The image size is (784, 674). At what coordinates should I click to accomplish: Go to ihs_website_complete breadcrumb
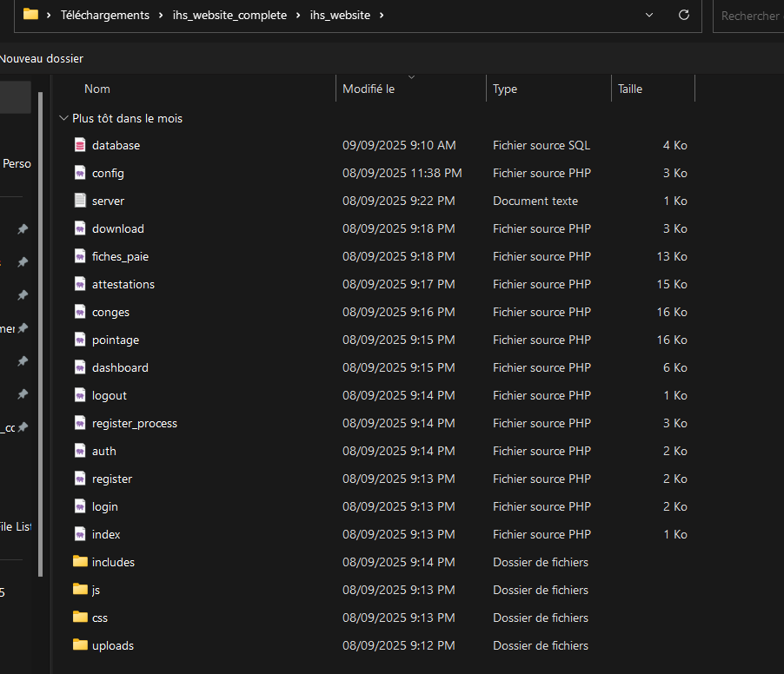point(229,16)
